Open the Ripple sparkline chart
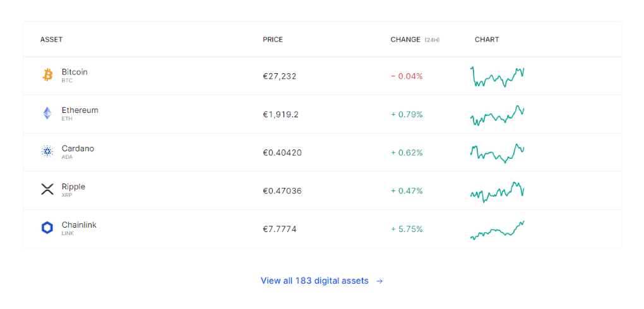Screen dimensions: 644x309 (x=498, y=192)
